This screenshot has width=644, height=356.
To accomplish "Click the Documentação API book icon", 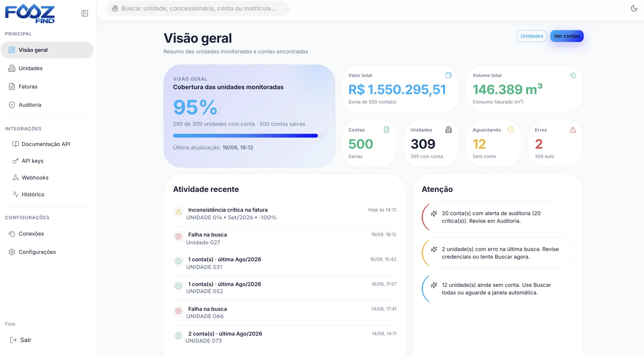I will 15,144.
